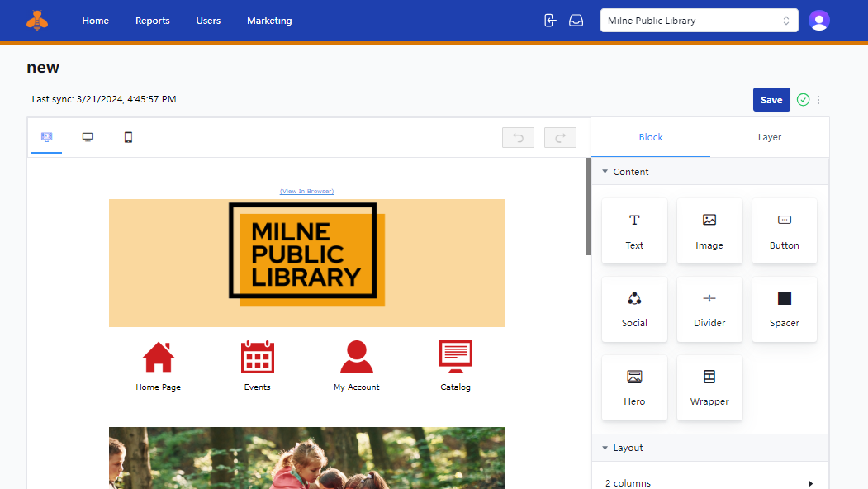The height and width of the screenshot is (489, 868).
Task: Click the bee logo icon
Action: (x=37, y=21)
